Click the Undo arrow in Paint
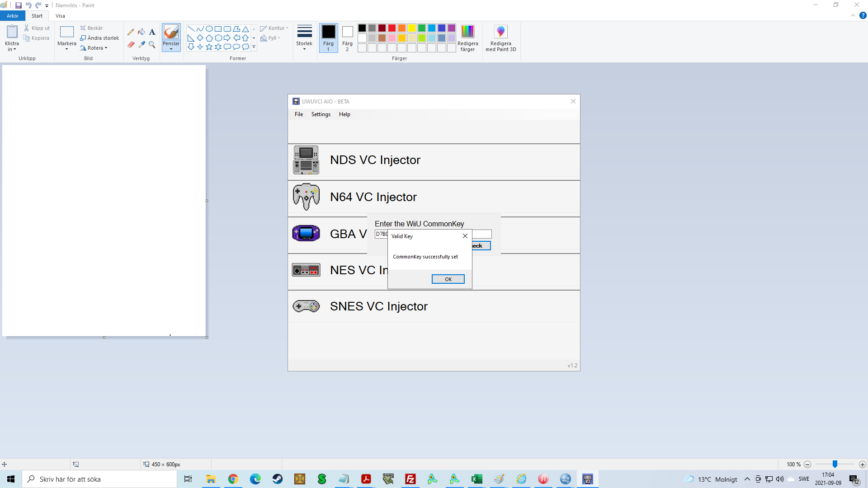The image size is (868, 488). point(28,5)
